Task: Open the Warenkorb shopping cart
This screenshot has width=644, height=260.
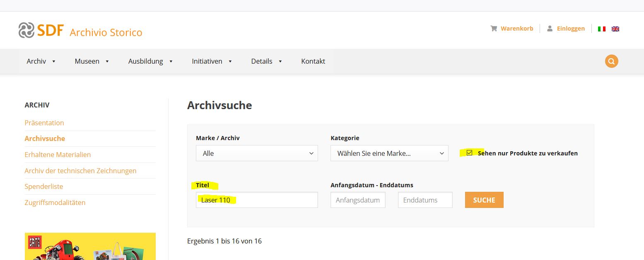Action: (512, 29)
